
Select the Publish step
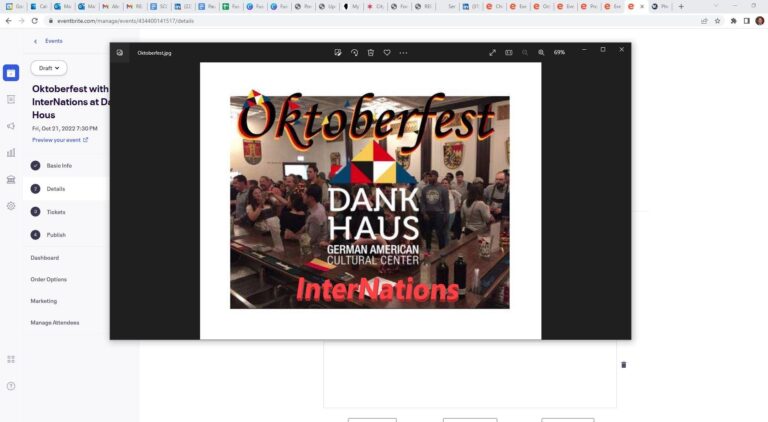click(56, 235)
